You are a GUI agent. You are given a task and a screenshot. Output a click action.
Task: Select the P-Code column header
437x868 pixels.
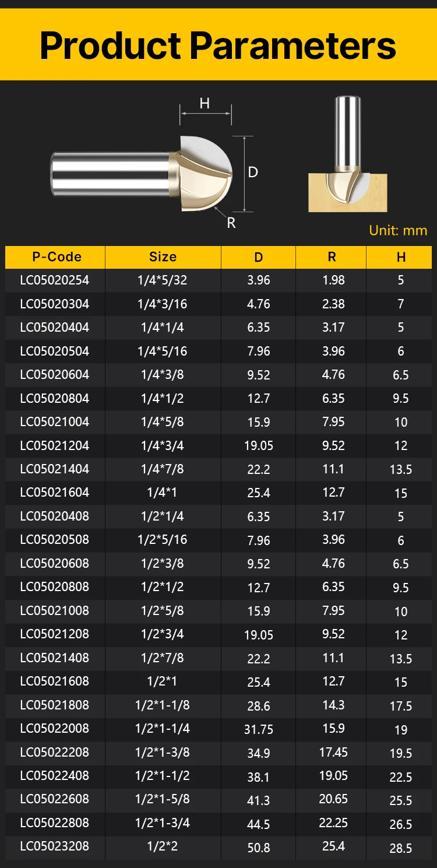click(56, 257)
